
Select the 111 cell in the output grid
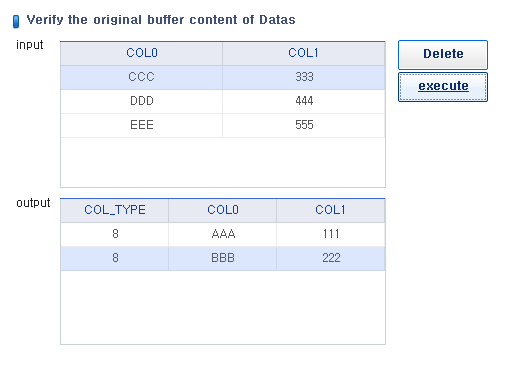point(330,234)
